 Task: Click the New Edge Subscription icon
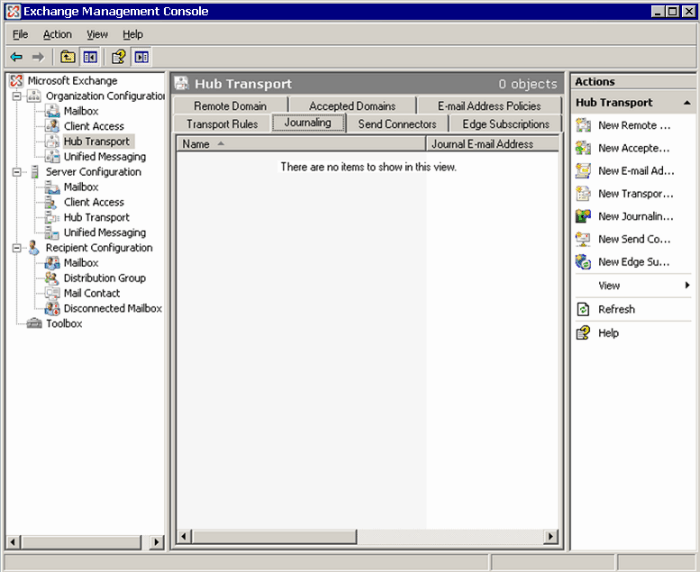click(x=583, y=262)
